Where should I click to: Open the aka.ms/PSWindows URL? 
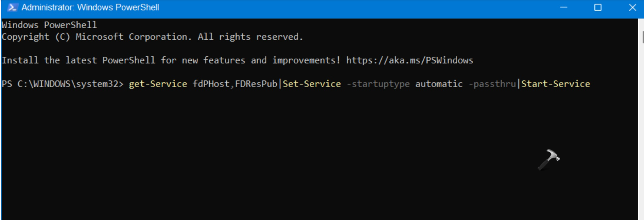click(x=409, y=60)
